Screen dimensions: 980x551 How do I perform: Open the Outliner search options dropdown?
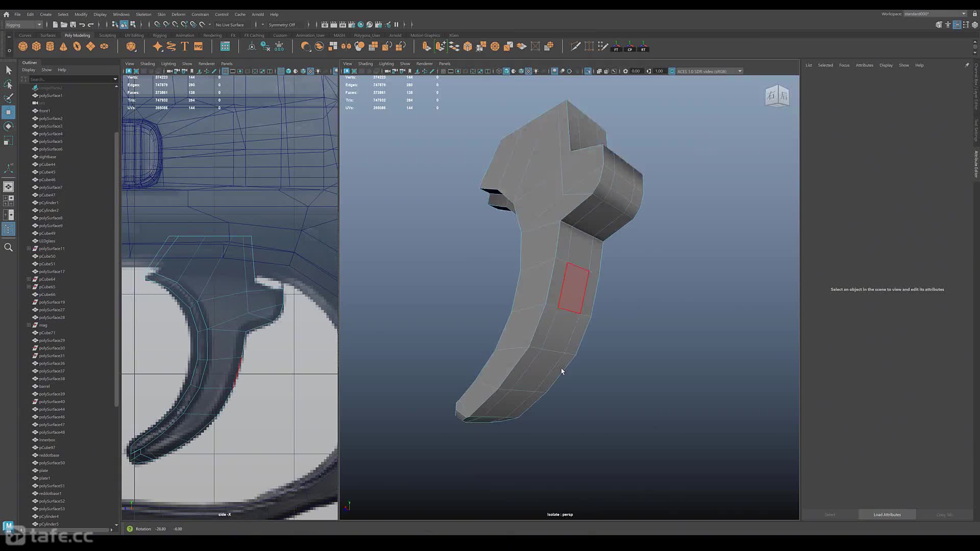[x=115, y=79]
